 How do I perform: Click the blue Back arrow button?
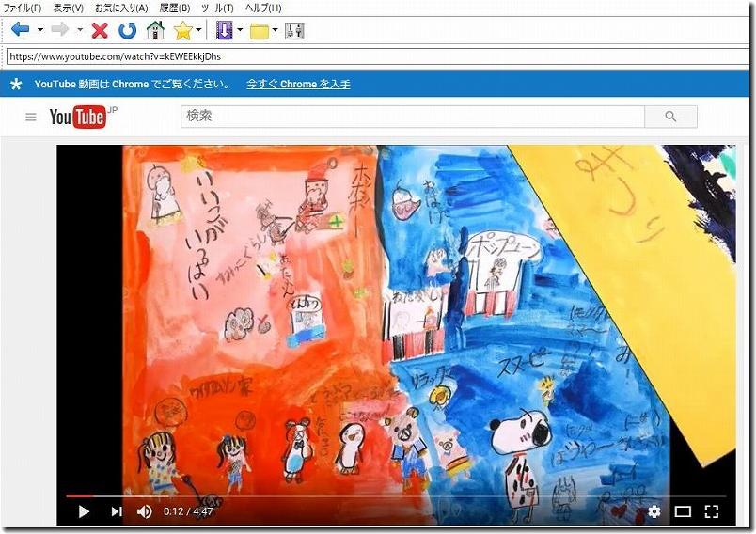pos(21,30)
